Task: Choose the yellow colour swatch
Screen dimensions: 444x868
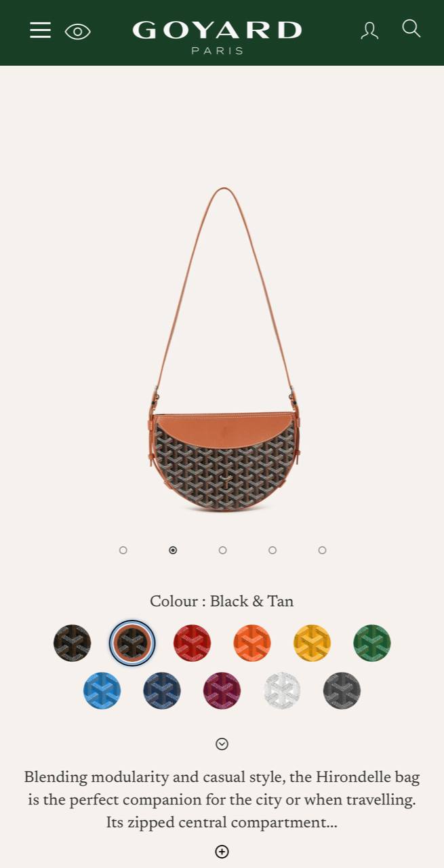Action: pyautogui.click(x=312, y=643)
